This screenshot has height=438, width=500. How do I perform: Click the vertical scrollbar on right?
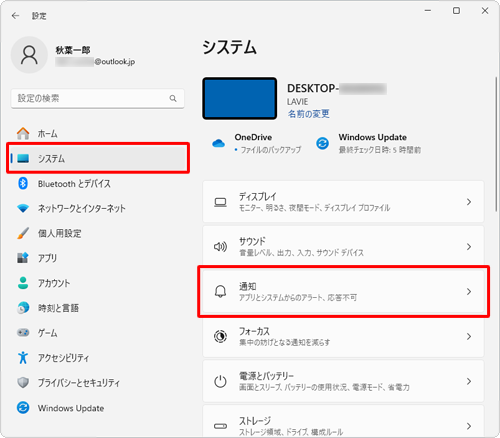click(x=496, y=143)
